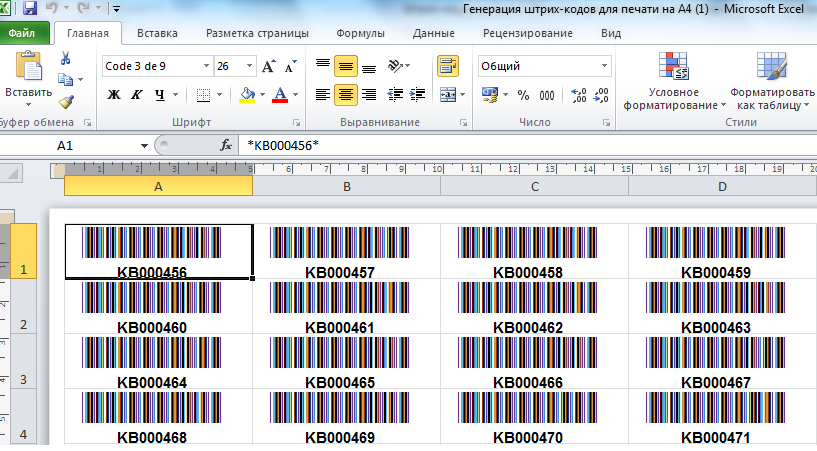Open the Буфер обмена dialog launcher
Viewport: 817px width, 451px height.
click(x=88, y=123)
